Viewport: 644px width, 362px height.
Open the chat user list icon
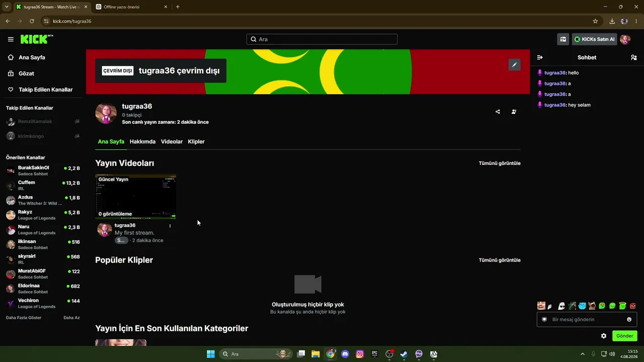633,57
